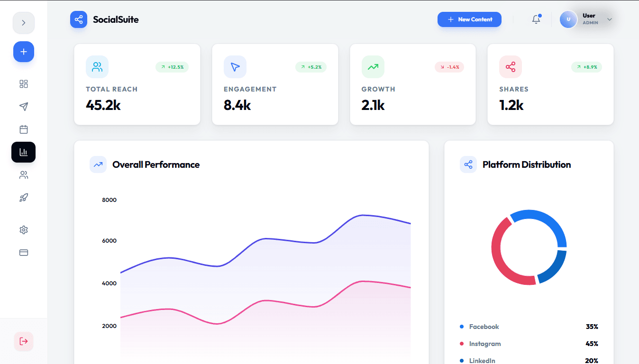Select the Facebook legend entry

pyautogui.click(x=529, y=327)
